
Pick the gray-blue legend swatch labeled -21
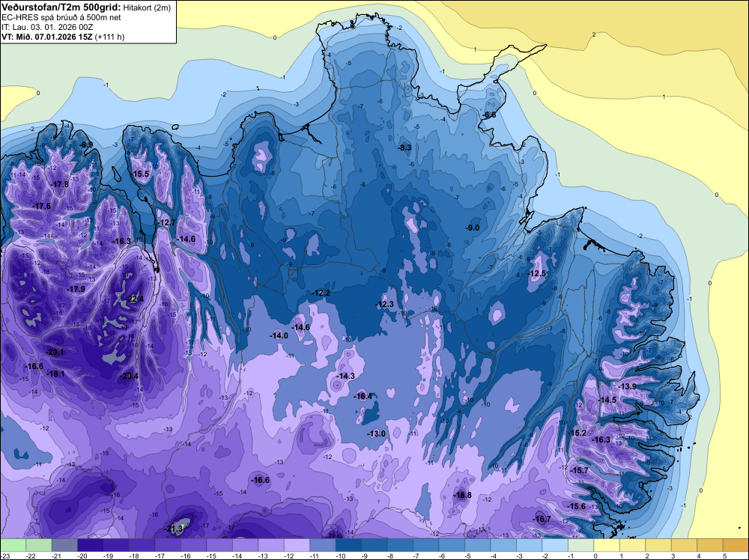[x=64, y=545]
